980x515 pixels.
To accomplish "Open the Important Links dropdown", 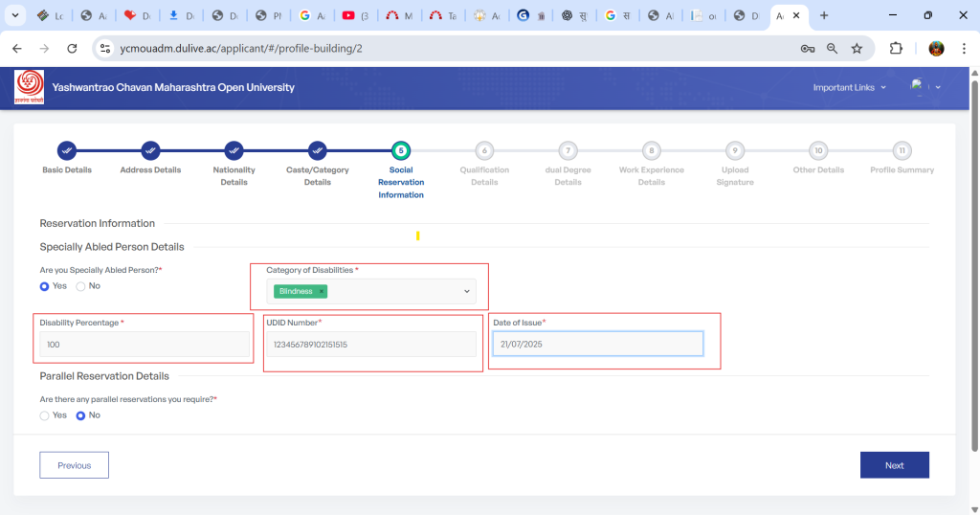I will [x=849, y=87].
